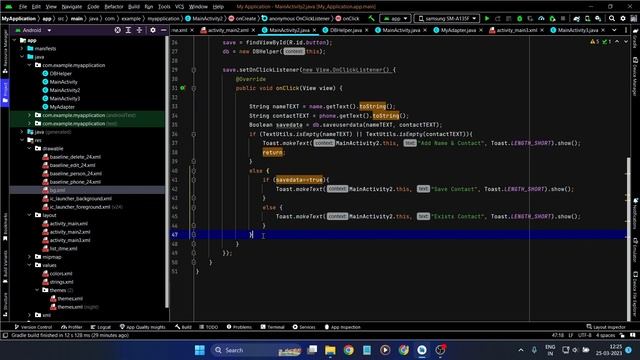Open Device Manager from the top toolbar
The height and width of the screenshot is (360, 640).
(x=587, y=18)
